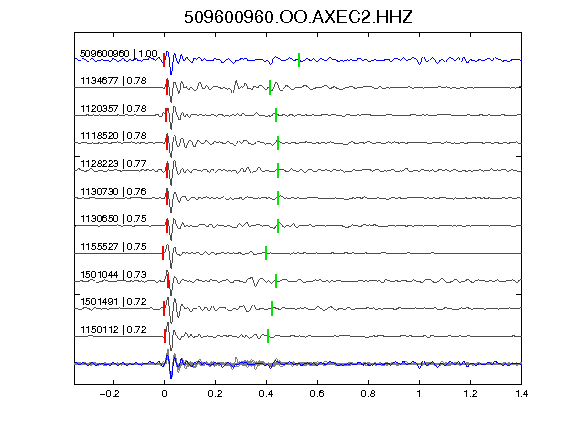This screenshot has height=432, width=576.
Task: Click the label 509600960 | 1.00
Action: tap(119, 54)
